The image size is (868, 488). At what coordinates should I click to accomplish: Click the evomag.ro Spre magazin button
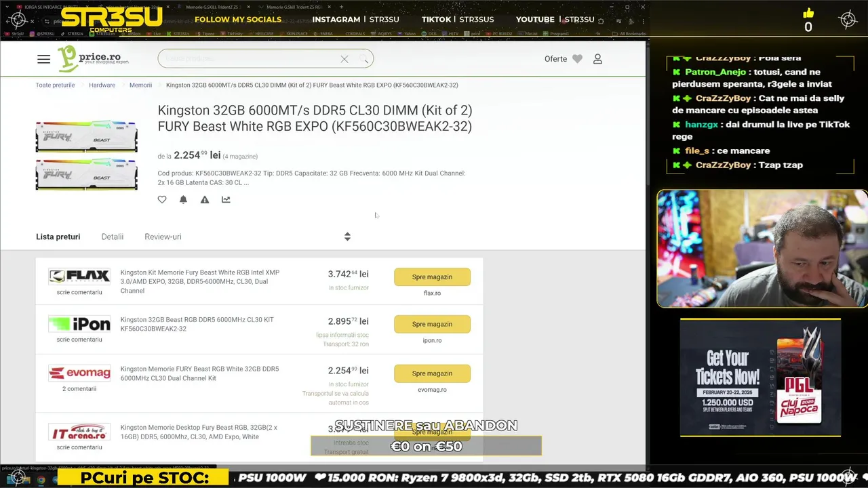point(432,373)
